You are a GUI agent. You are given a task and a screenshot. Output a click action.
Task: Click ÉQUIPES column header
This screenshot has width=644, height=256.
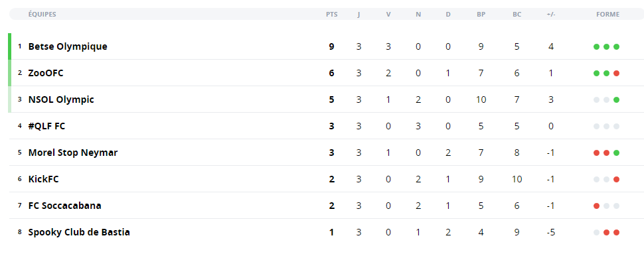tap(42, 15)
